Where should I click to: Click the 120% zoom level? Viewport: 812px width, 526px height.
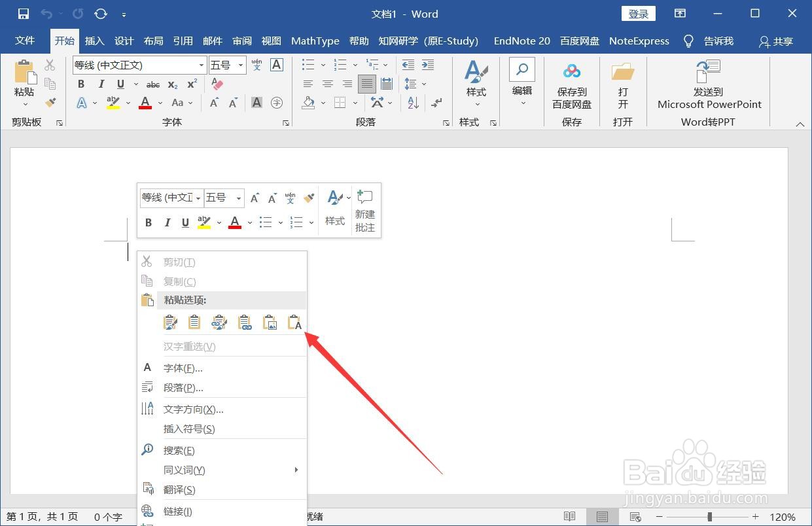coord(783,517)
